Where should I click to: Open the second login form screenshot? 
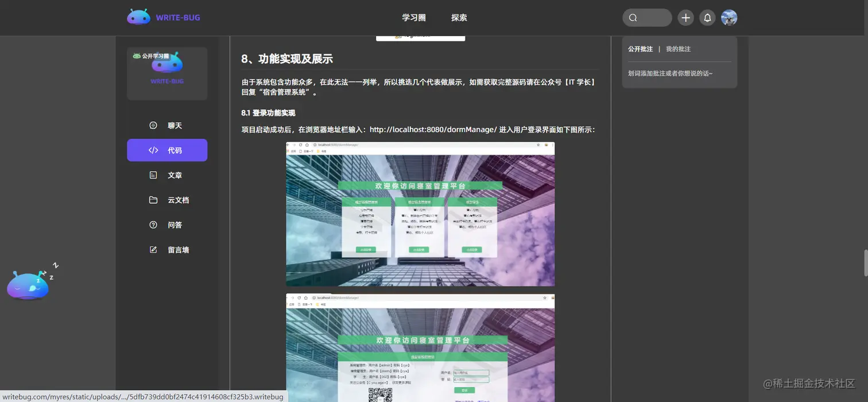coord(420,348)
